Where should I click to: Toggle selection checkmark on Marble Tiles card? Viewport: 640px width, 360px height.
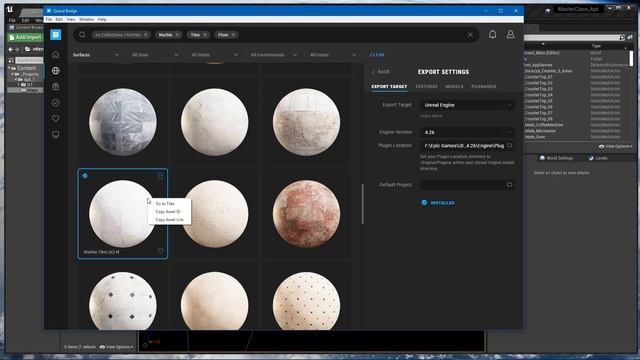coord(85,176)
